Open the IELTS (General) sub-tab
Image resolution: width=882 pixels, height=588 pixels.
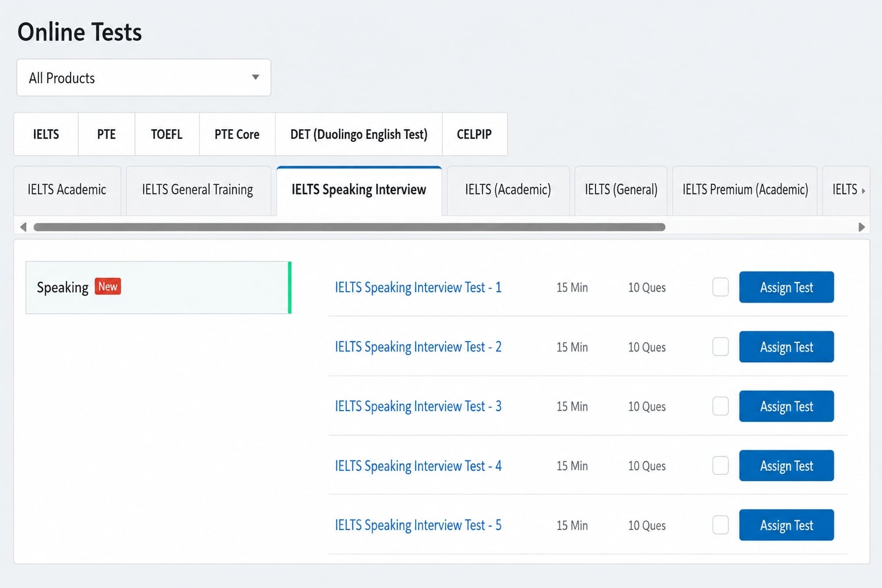[x=621, y=190]
